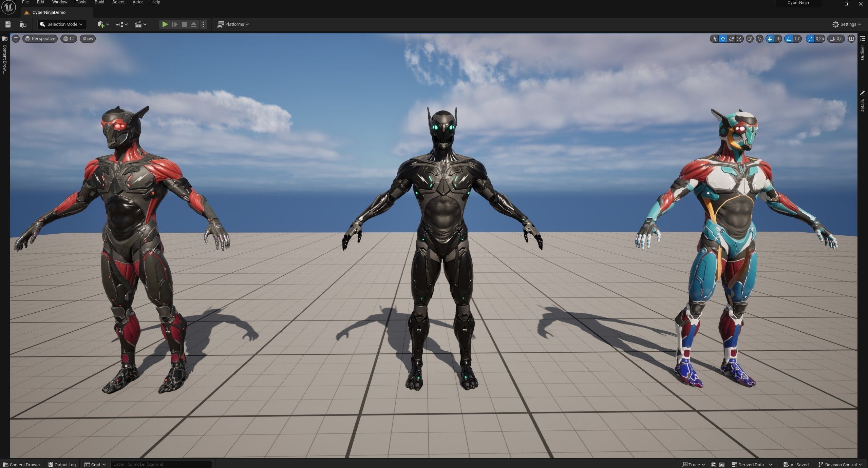This screenshot has width=868, height=468.
Task: Activate the rotate gizmo tool
Action: (731, 39)
